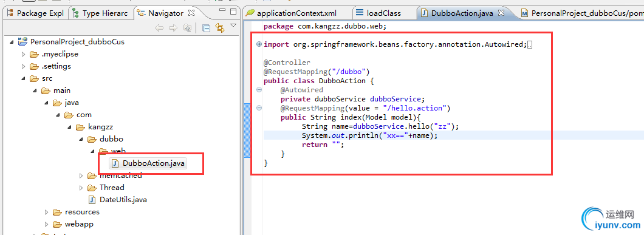The width and height of the screenshot is (644, 235).
Task: Close the Navigator view tab
Action: pyautogui.click(x=191, y=13)
